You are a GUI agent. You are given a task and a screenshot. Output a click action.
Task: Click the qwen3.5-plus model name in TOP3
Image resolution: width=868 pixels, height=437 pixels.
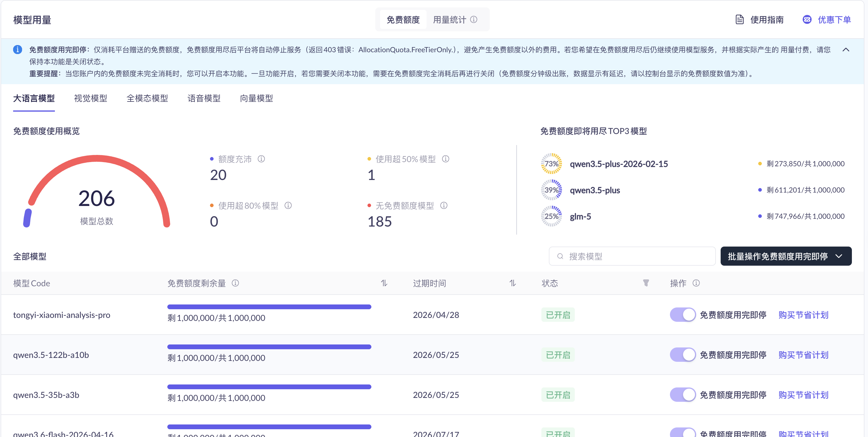point(595,190)
